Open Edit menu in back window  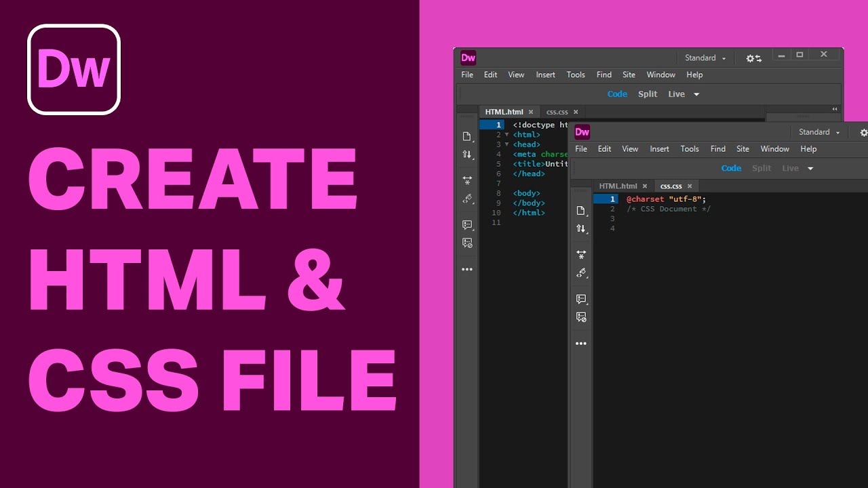(490, 75)
